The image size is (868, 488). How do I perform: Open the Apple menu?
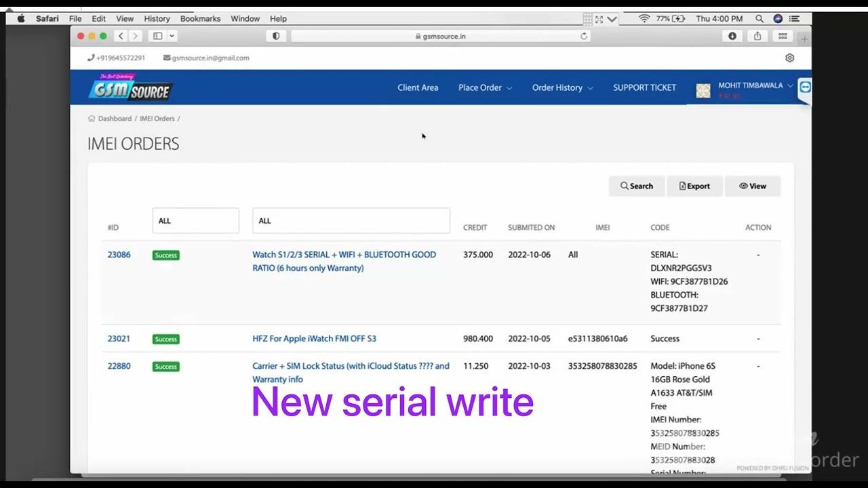tap(20, 19)
